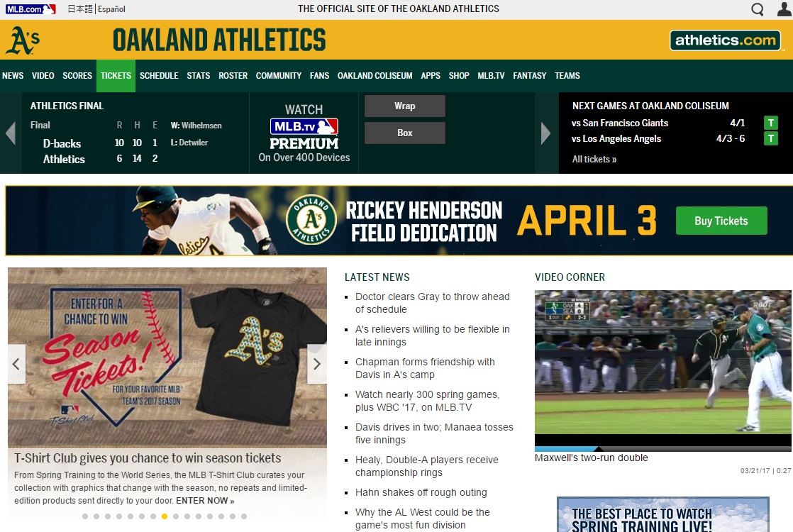Click ticket icon for San Francisco Giants game
This screenshot has width=793, height=532.
pyautogui.click(x=771, y=123)
